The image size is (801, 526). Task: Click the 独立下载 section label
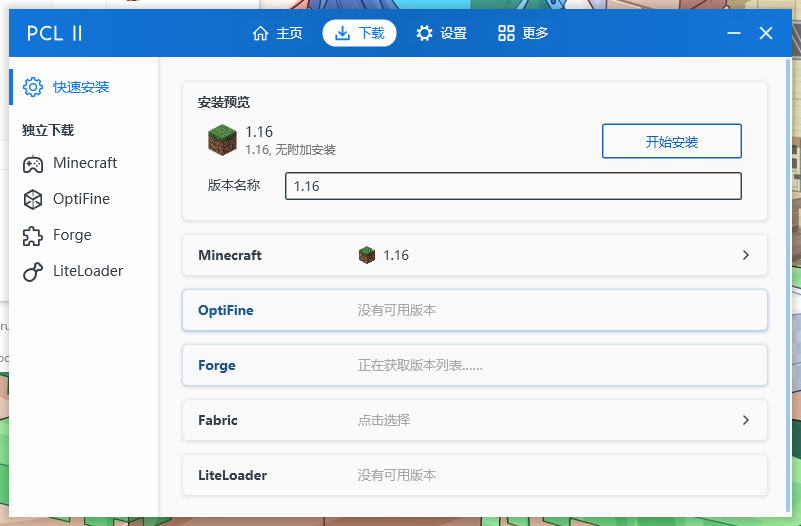48,130
